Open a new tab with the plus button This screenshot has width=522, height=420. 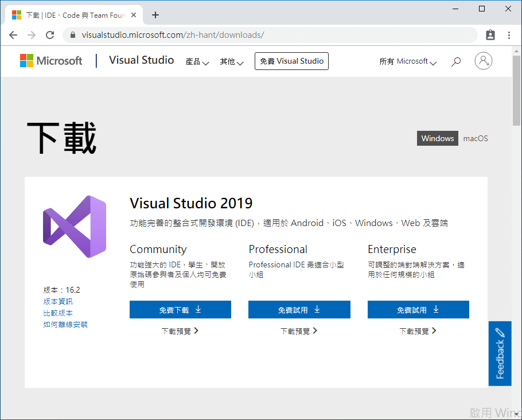point(155,15)
